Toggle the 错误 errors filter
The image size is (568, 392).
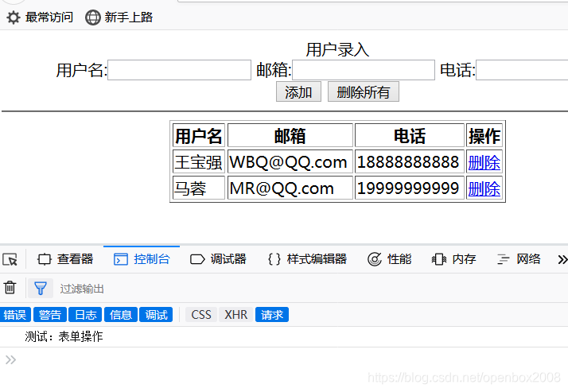(x=15, y=315)
